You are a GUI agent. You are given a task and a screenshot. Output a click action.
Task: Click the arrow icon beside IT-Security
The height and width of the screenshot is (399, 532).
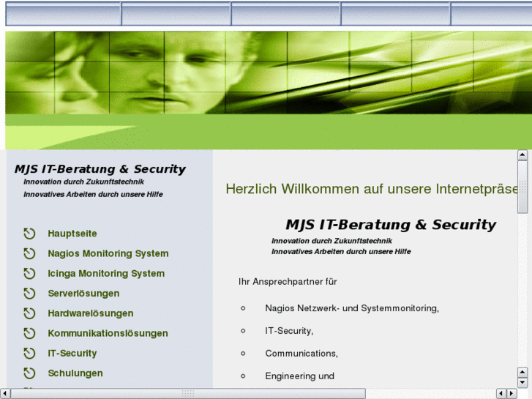(29, 354)
